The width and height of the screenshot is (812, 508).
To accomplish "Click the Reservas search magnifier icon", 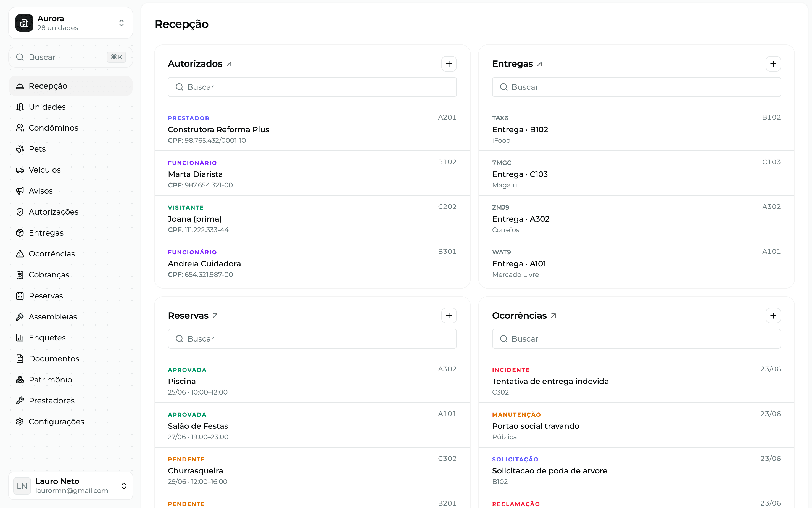I will coord(180,339).
